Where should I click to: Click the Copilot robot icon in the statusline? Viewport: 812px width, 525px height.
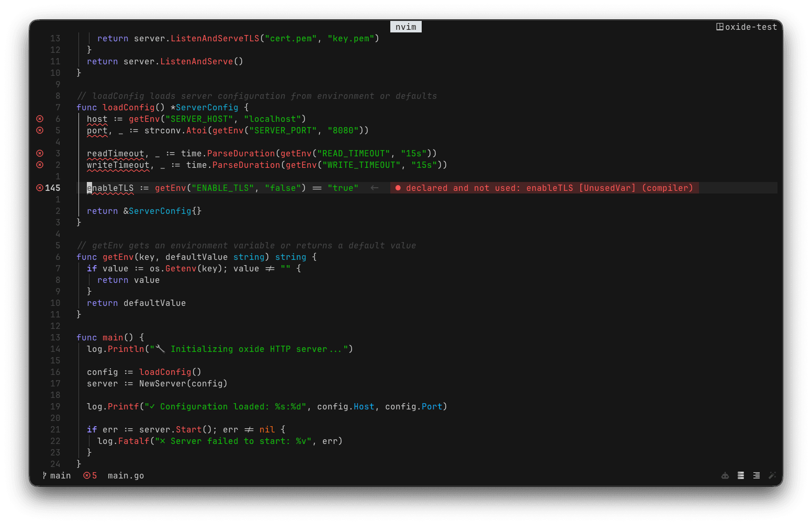(725, 475)
